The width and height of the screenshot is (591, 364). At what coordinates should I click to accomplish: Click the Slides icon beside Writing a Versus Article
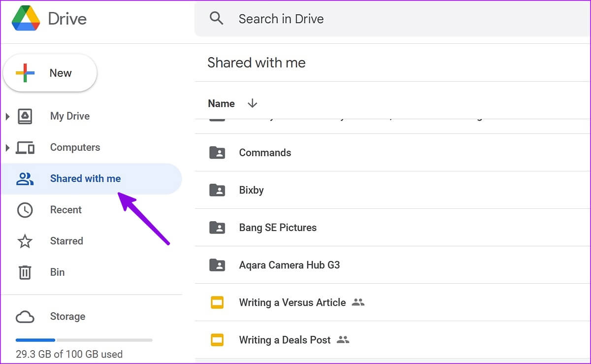[217, 302]
